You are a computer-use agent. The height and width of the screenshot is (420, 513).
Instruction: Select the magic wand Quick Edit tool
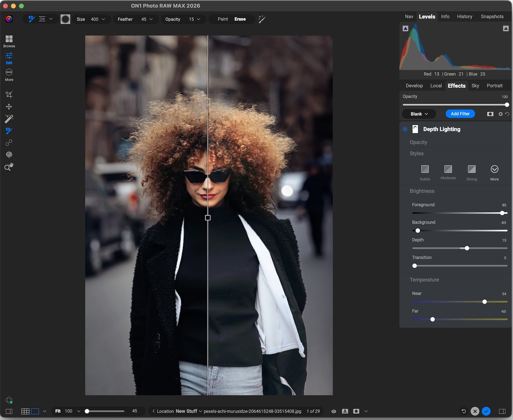click(x=9, y=119)
